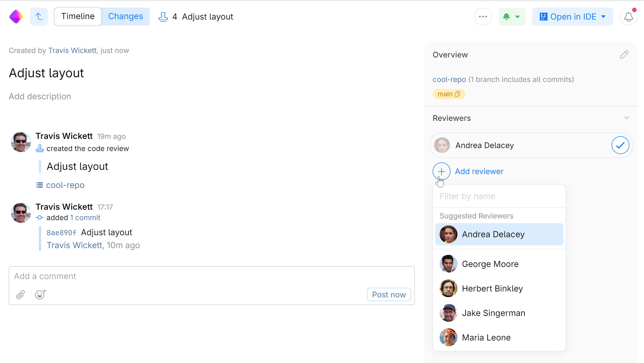Click the back arrow button
The height and width of the screenshot is (363, 644).
pyautogui.click(x=39, y=17)
